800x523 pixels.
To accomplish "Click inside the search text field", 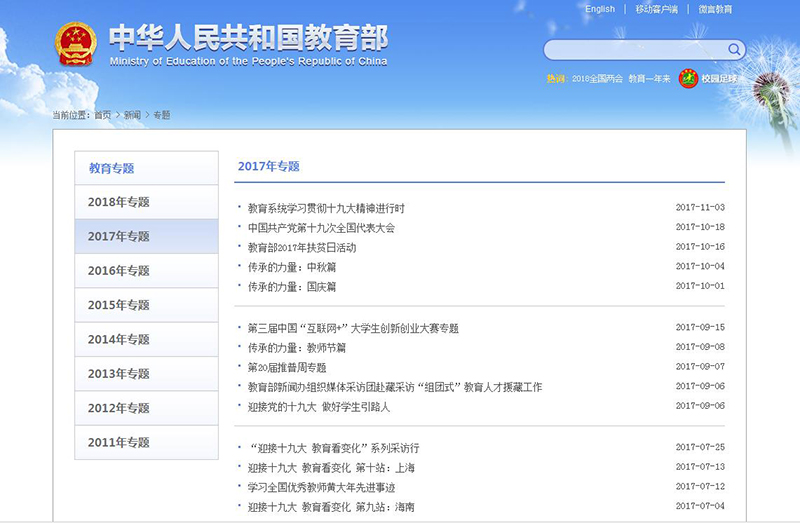I will [634, 50].
